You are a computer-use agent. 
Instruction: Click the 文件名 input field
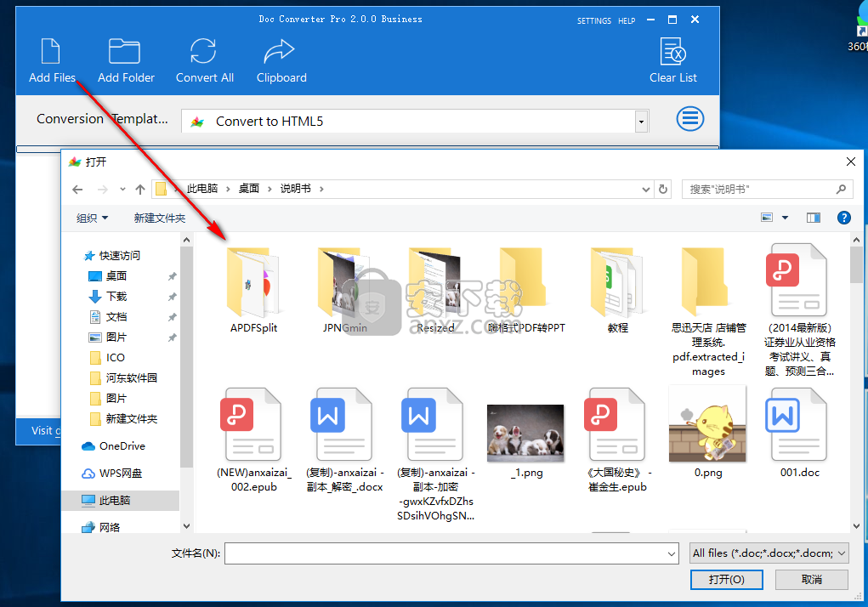451,553
